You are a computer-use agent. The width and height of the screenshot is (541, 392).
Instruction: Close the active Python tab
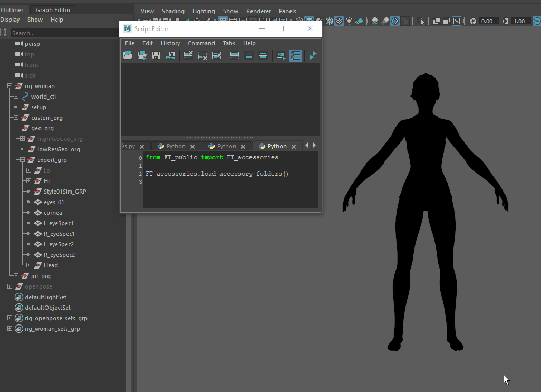294,147
